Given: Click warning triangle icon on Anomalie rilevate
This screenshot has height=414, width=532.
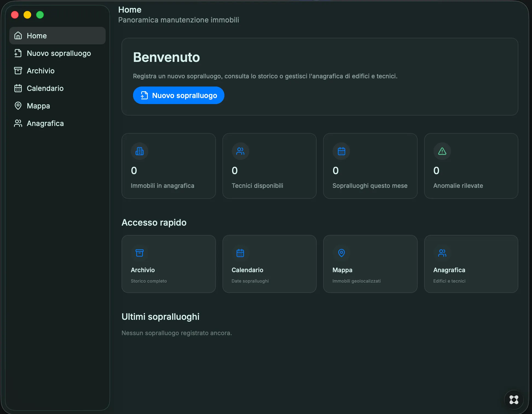Looking at the screenshot, I should pyautogui.click(x=442, y=151).
